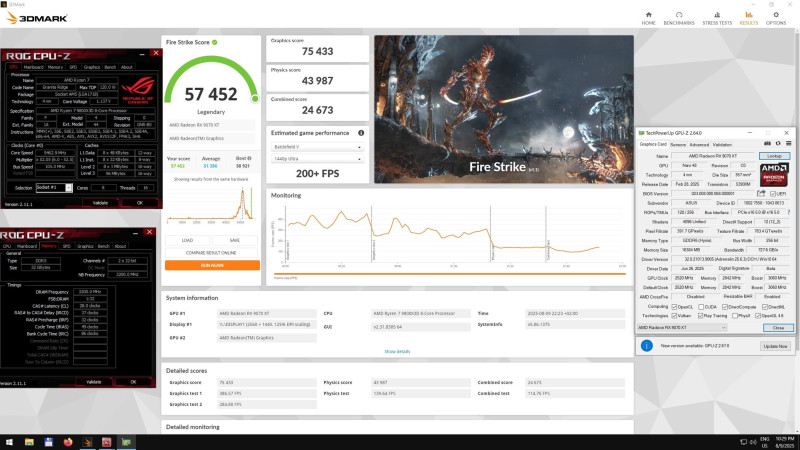
Task: Click the Combined score 24 673 value
Action: click(x=317, y=110)
